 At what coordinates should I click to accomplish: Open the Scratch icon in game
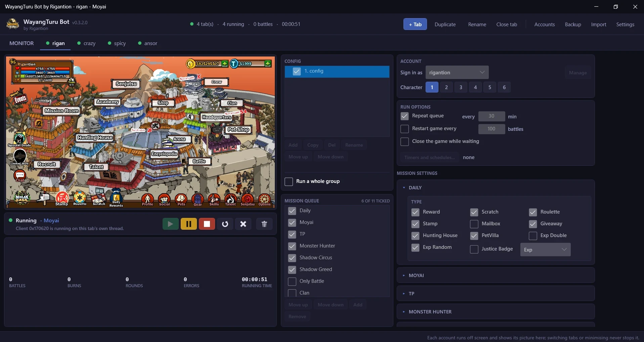coord(99,199)
